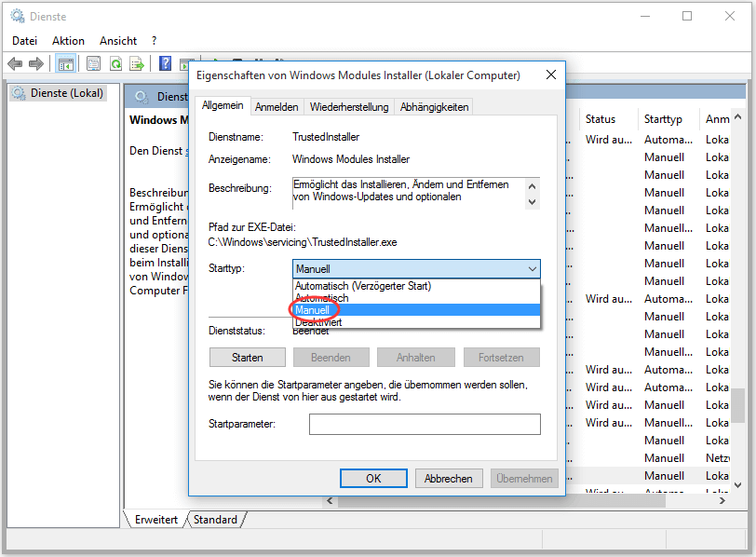This screenshot has height=557, width=756.
Task: Open the Aktion menu
Action: pos(69,41)
